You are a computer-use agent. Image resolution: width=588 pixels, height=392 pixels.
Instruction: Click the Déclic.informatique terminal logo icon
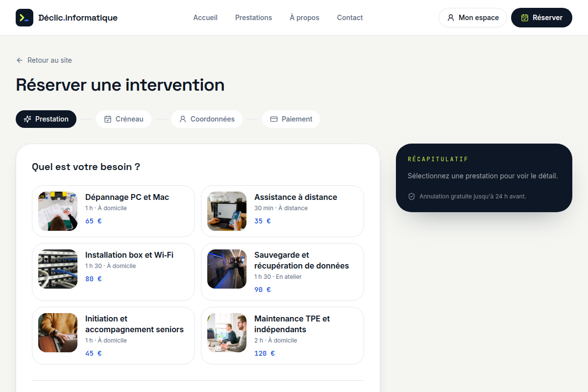(24, 18)
